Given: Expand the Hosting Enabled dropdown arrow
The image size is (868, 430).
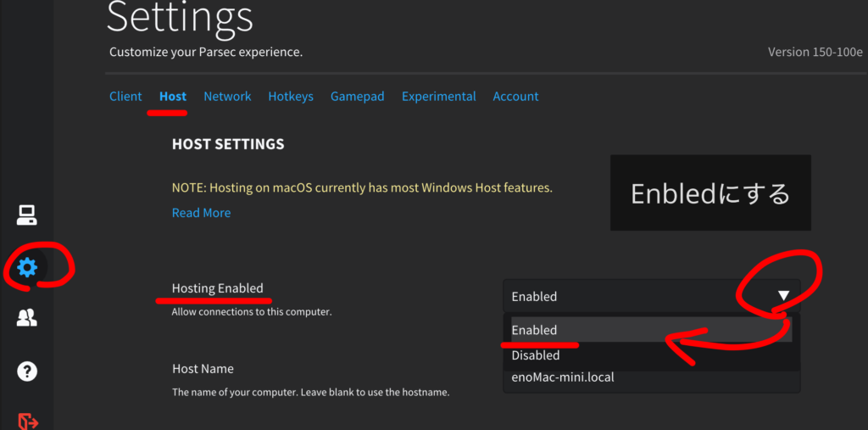Looking at the screenshot, I should point(783,296).
